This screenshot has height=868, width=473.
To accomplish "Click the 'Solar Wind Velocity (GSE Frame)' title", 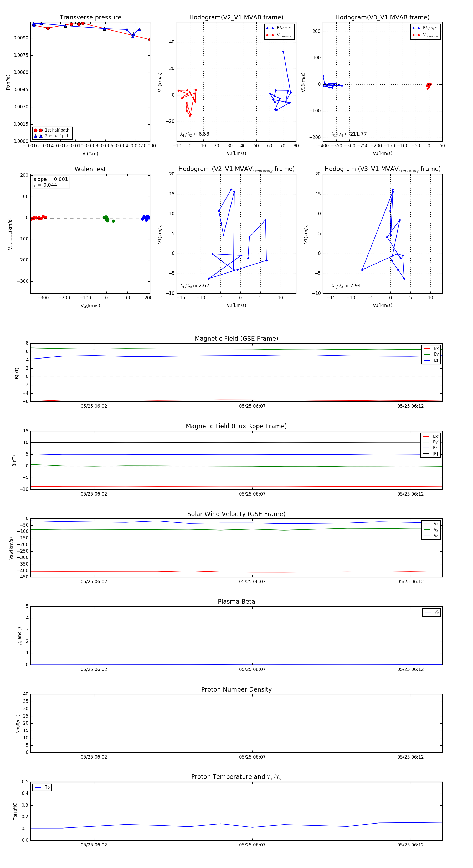I will click(236, 514).
